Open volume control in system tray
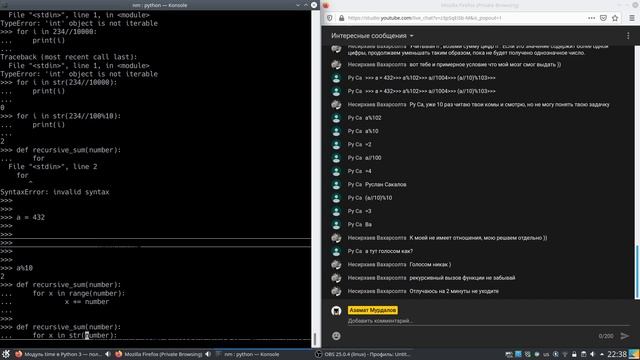The width and height of the screenshot is (640, 360). (x=592, y=354)
